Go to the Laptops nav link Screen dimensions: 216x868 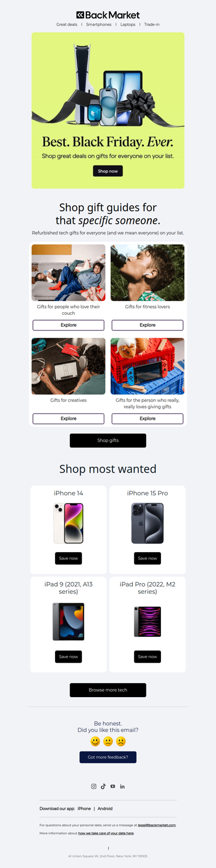128,24
